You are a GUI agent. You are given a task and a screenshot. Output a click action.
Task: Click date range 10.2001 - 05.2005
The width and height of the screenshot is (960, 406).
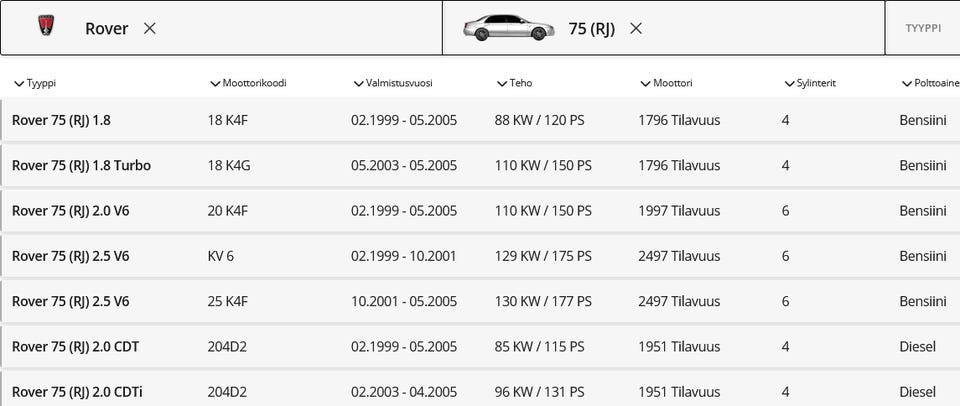coord(404,301)
